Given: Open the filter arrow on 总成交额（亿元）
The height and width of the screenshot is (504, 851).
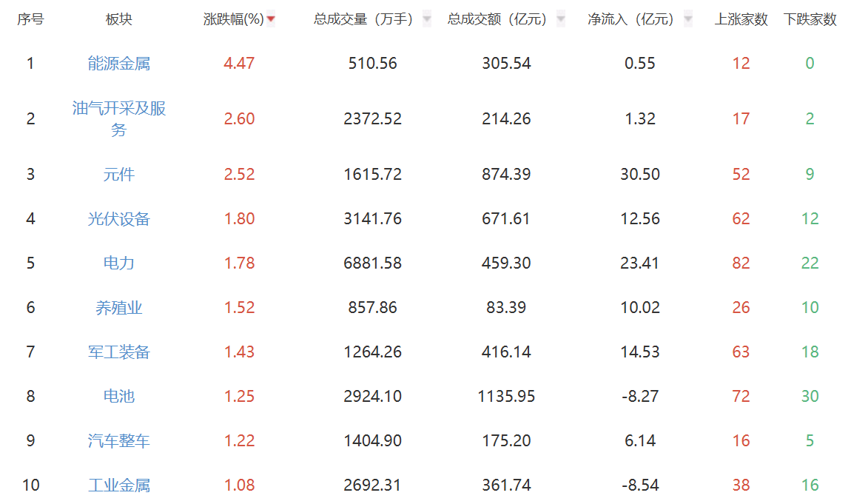Looking at the screenshot, I should coord(561,20).
